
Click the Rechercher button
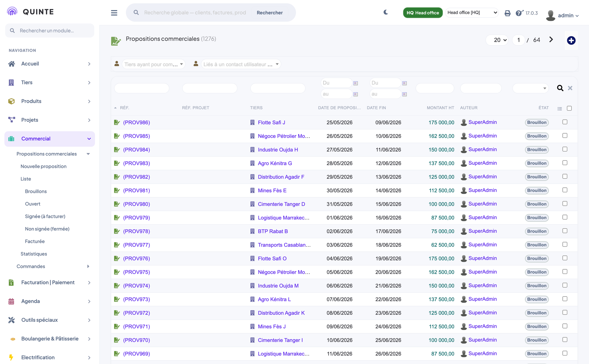click(269, 13)
